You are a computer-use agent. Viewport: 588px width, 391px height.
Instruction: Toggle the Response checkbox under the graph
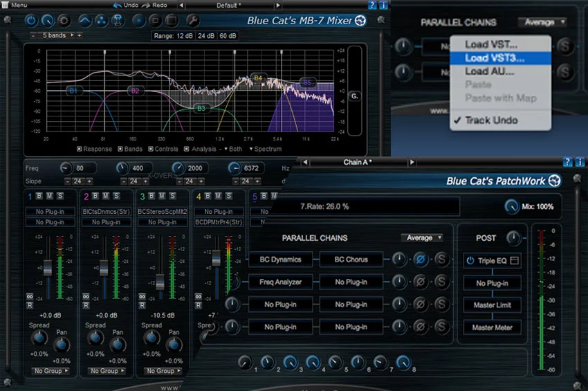79,149
